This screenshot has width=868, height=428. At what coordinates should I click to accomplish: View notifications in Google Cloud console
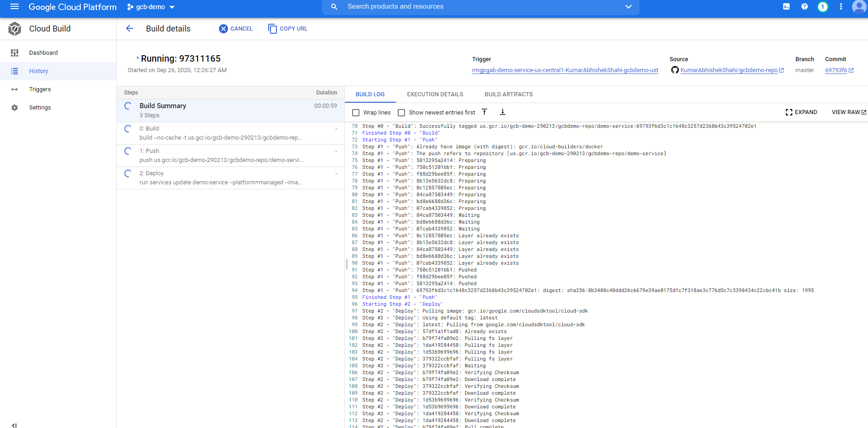[823, 7]
